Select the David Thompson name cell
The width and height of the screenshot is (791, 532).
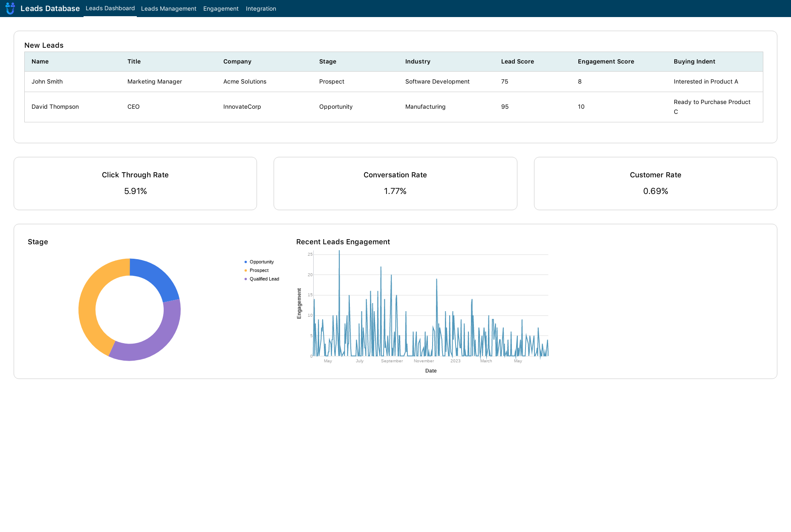[x=55, y=107]
